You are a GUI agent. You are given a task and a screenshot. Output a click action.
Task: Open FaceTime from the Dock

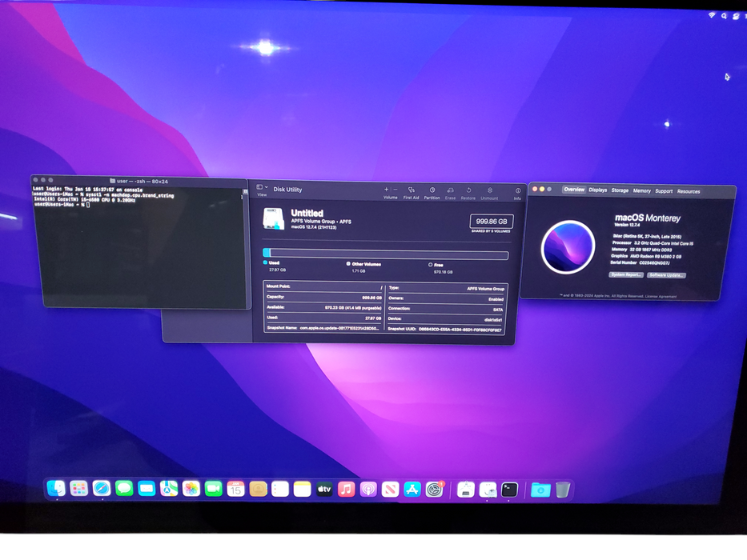click(214, 489)
